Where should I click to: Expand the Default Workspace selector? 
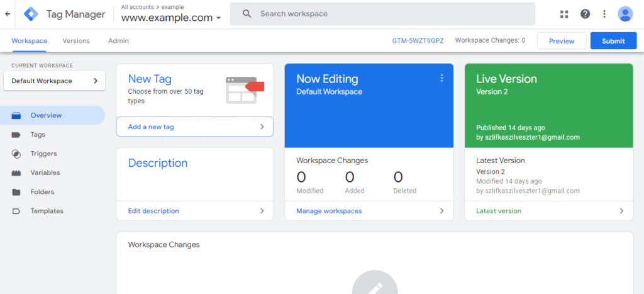[54, 81]
